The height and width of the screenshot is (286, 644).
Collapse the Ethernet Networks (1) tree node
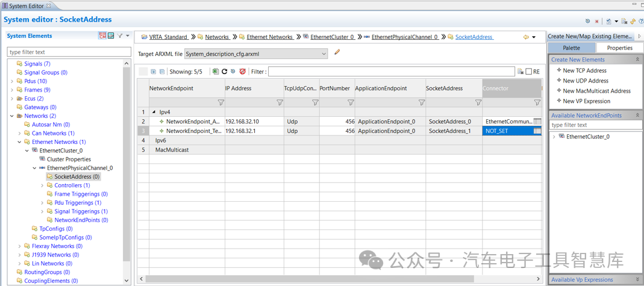20,142
